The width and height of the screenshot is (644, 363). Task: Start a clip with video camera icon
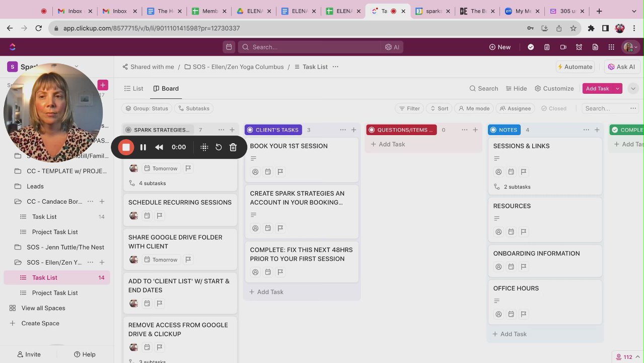coord(563,47)
